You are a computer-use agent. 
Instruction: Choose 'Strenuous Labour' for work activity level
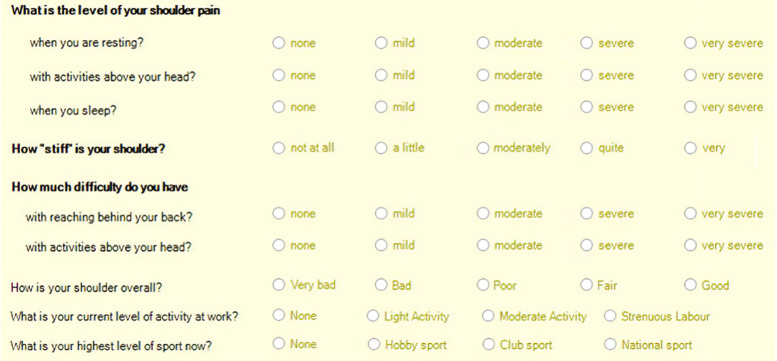tap(610, 316)
